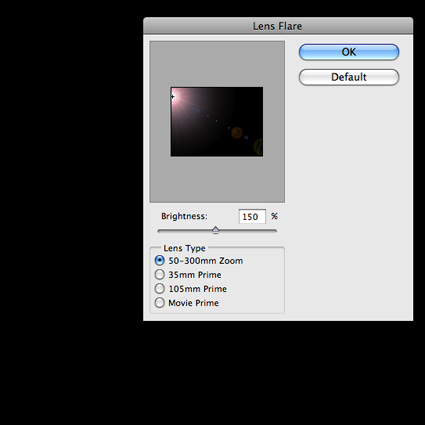Click the Brightness label

pos(184,216)
